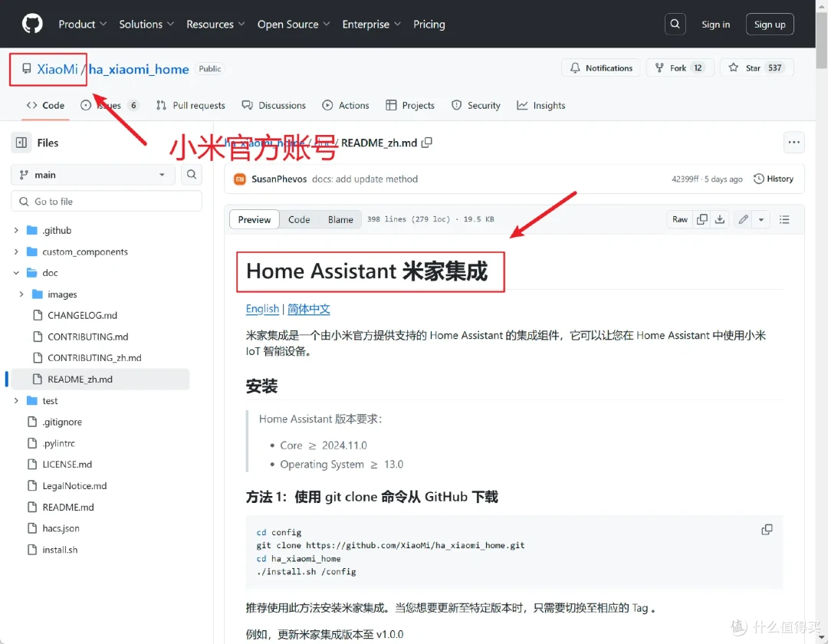This screenshot has width=828, height=644.
Task: Open Pull requests tab
Action: click(191, 105)
